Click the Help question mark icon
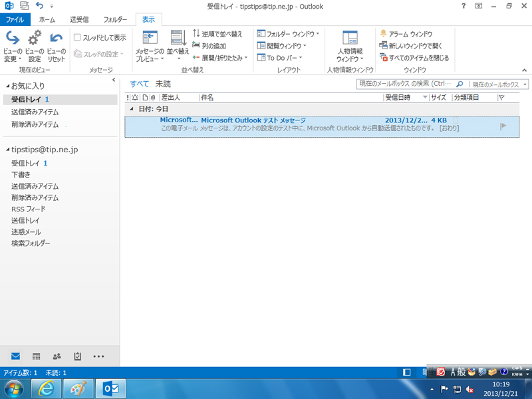 click(x=464, y=6)
